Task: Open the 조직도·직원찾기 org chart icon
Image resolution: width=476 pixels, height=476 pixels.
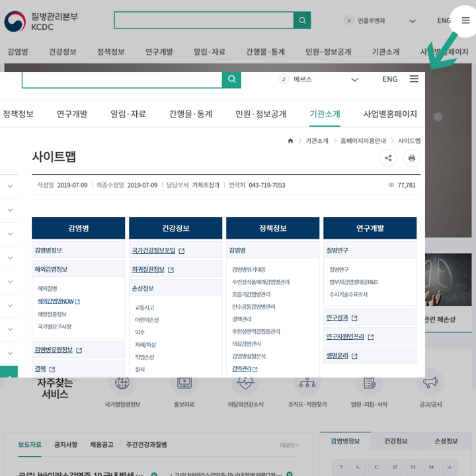Action: point(307,383)
